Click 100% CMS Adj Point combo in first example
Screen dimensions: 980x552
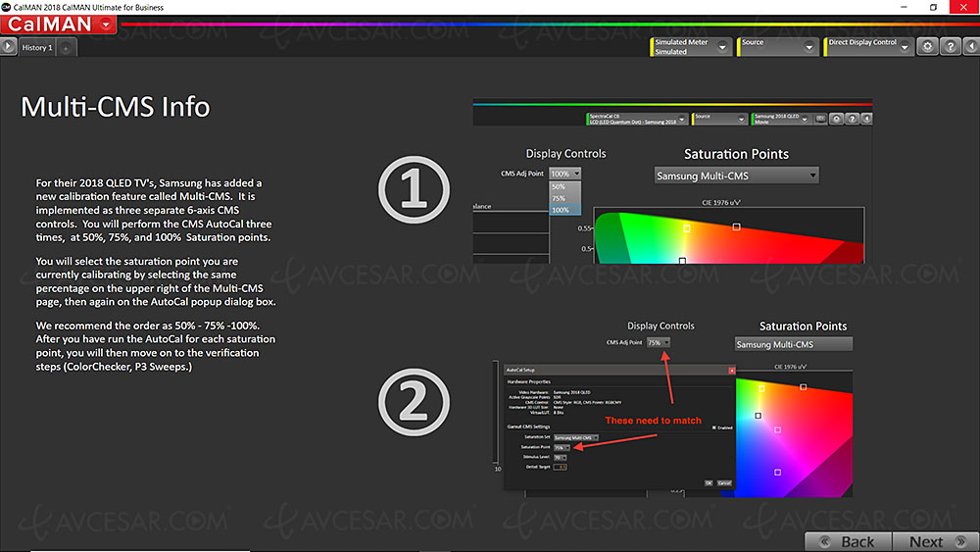[x=565, y=174]
